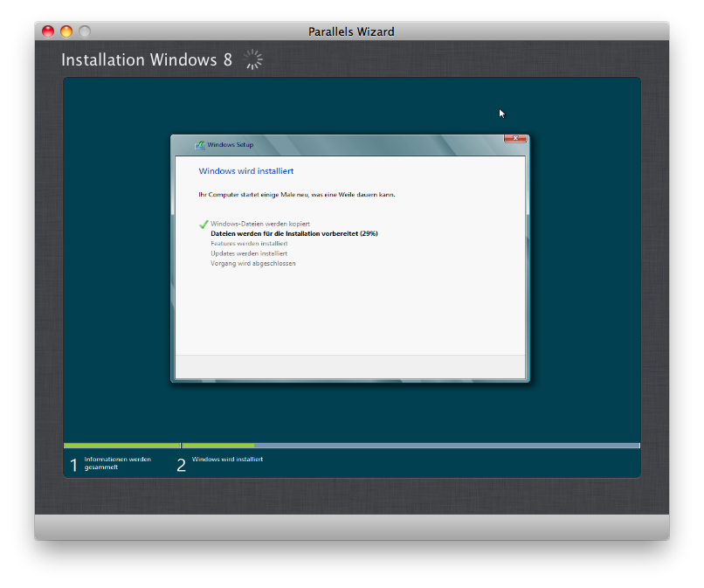Close the Parallels Wizard window
The width and height of the screenshot is (704, 588).
click(x=48, y=31)
